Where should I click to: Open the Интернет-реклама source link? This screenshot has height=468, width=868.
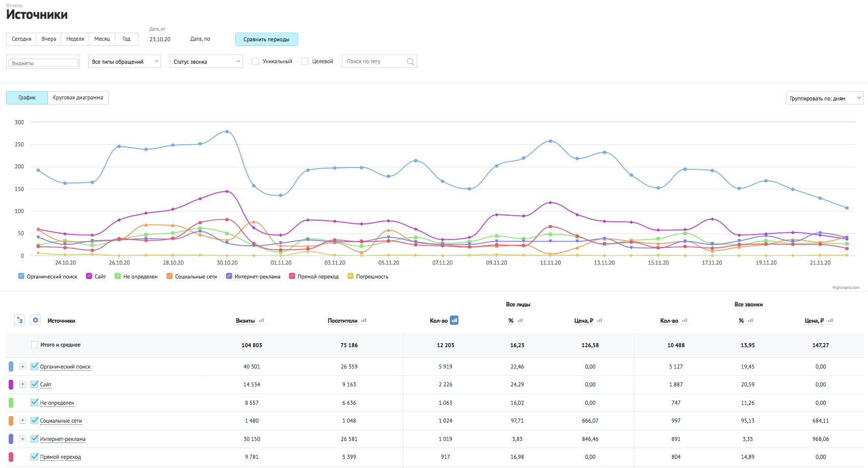63,439
